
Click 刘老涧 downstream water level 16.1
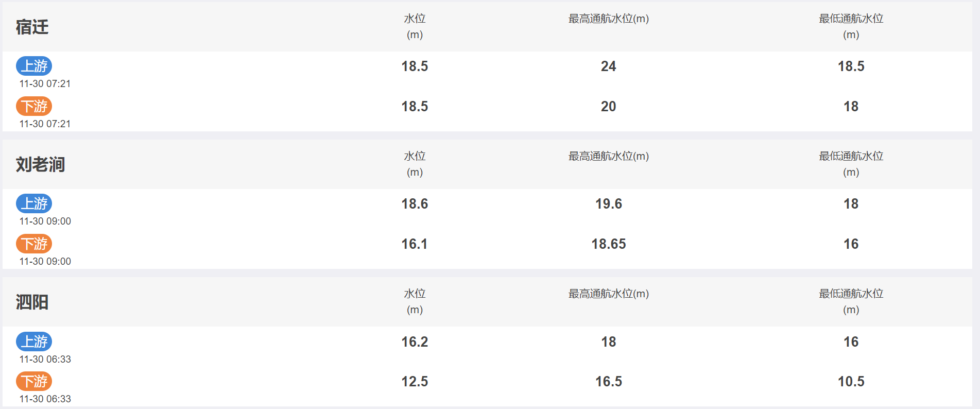415,244
